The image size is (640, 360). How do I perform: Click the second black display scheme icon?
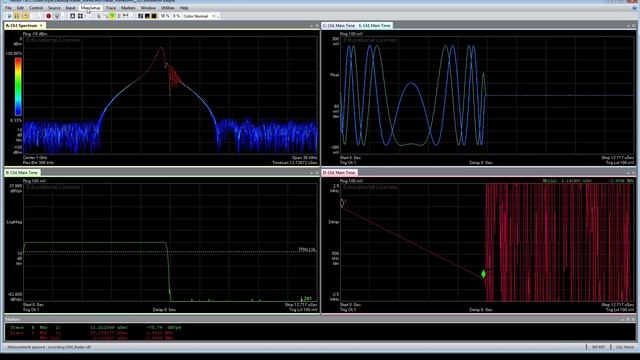[147, 16]
